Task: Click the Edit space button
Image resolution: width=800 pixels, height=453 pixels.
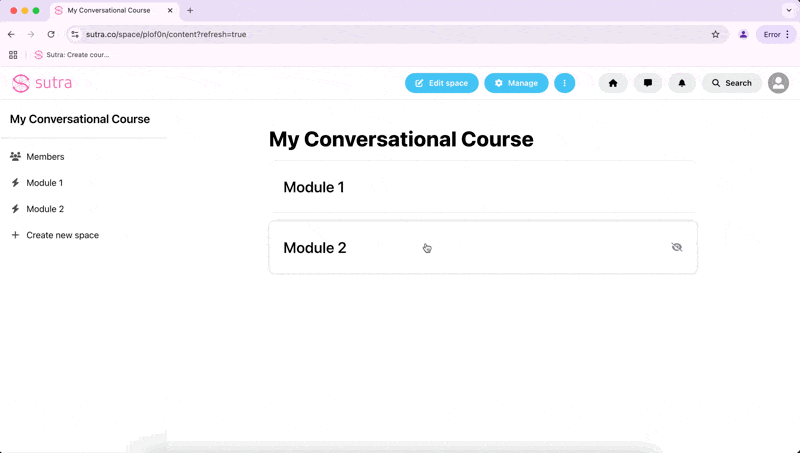Action: (441, 83)
